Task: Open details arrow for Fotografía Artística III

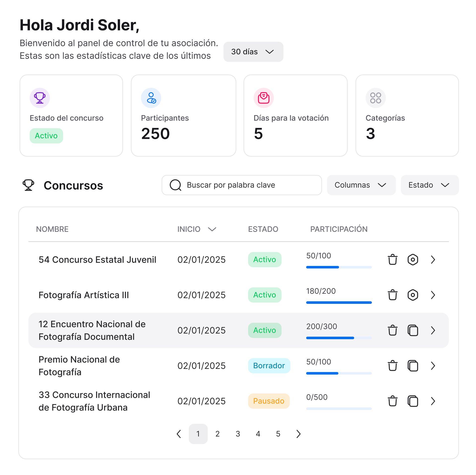Action: [x=433, y=295]
